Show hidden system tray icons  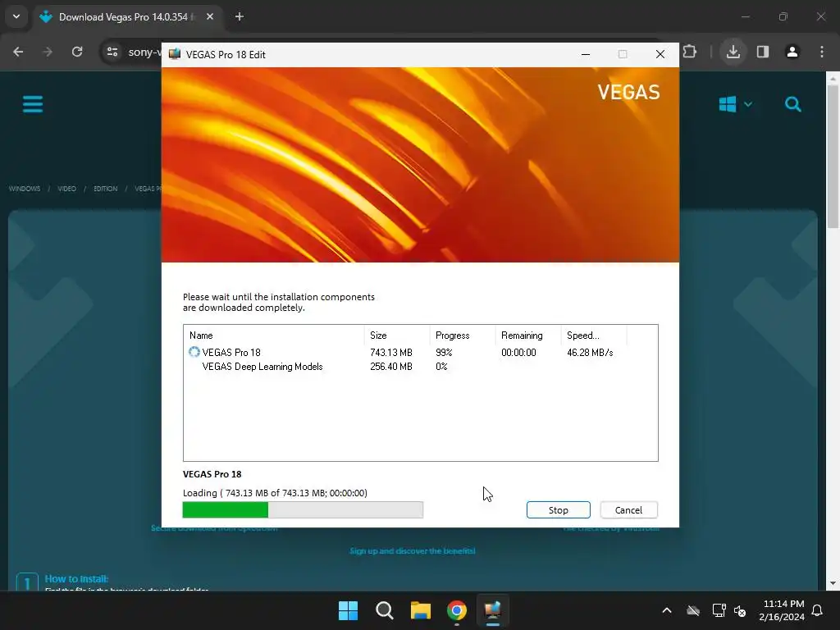pos(667,610)
